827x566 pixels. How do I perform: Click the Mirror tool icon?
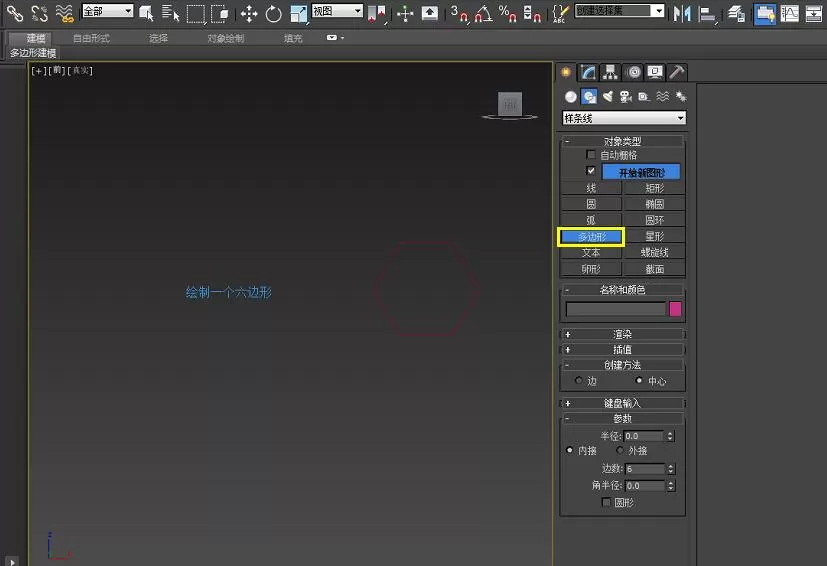click(x=681, y=14)
